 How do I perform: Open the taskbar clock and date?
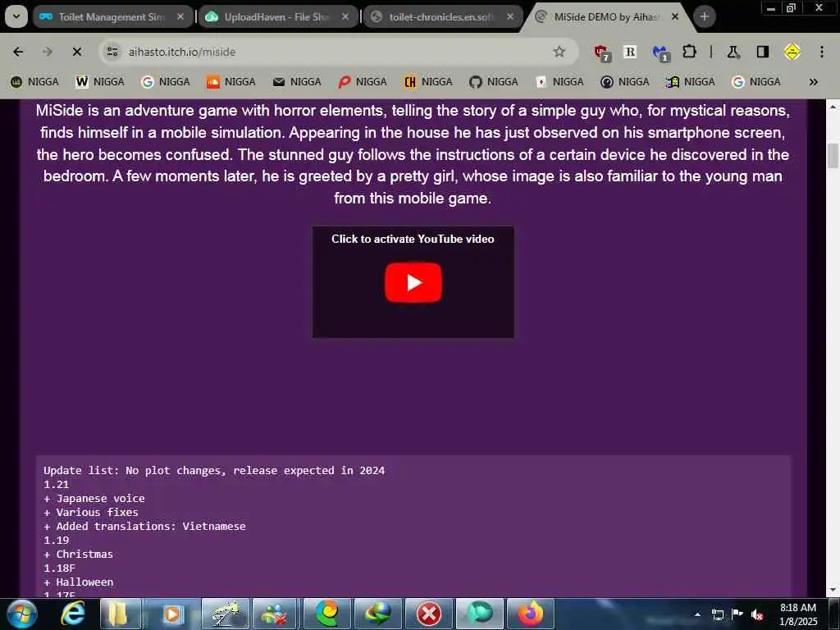pos(798,614)
